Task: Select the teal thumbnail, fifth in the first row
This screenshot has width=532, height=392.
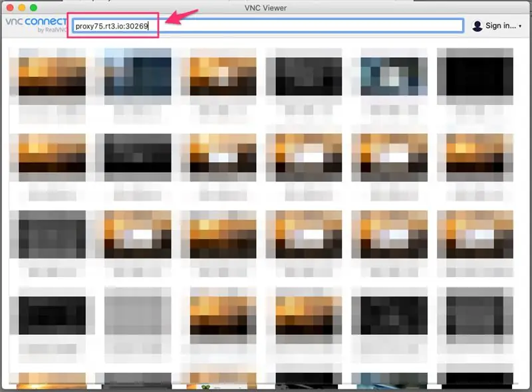Action: (394, 76)
